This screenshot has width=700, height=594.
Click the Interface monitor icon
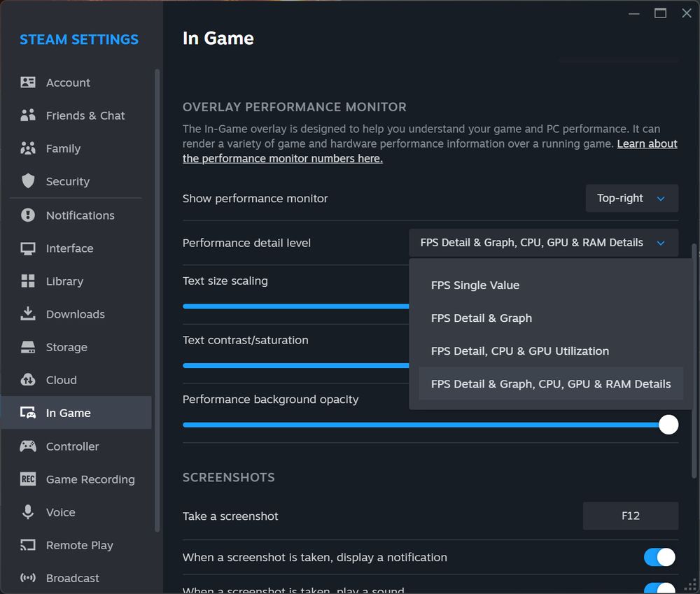click(28, 248)
